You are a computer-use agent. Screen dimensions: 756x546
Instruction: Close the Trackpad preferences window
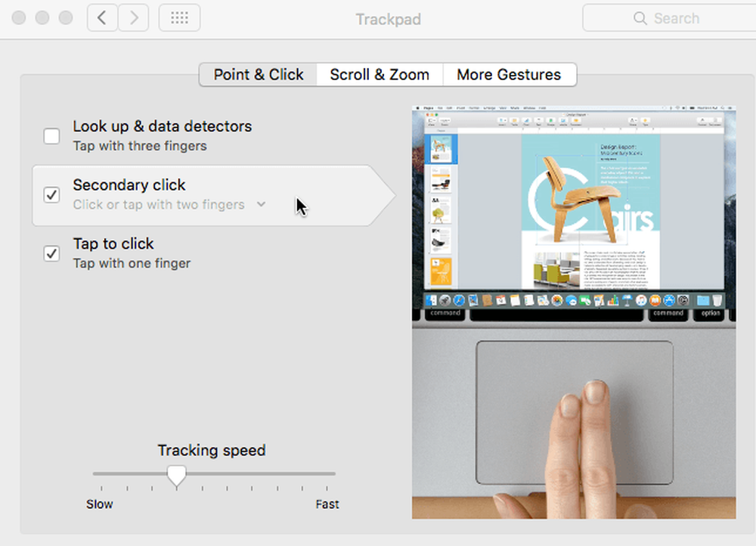pyautogui.click(x=19, y=18)
